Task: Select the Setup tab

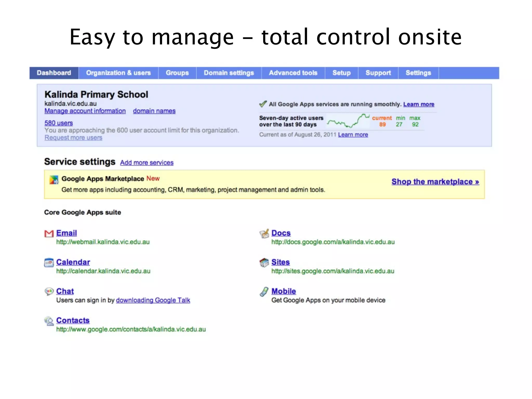Action: coord(342,73)
